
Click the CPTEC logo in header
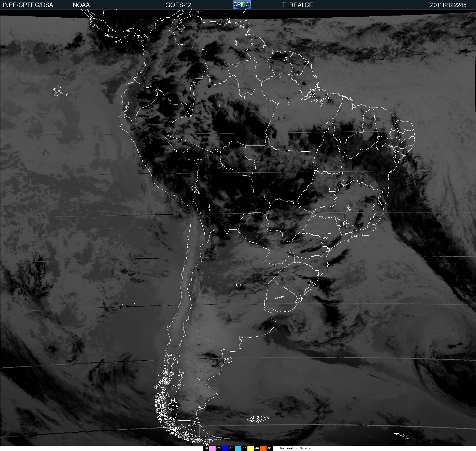[242, 5]
